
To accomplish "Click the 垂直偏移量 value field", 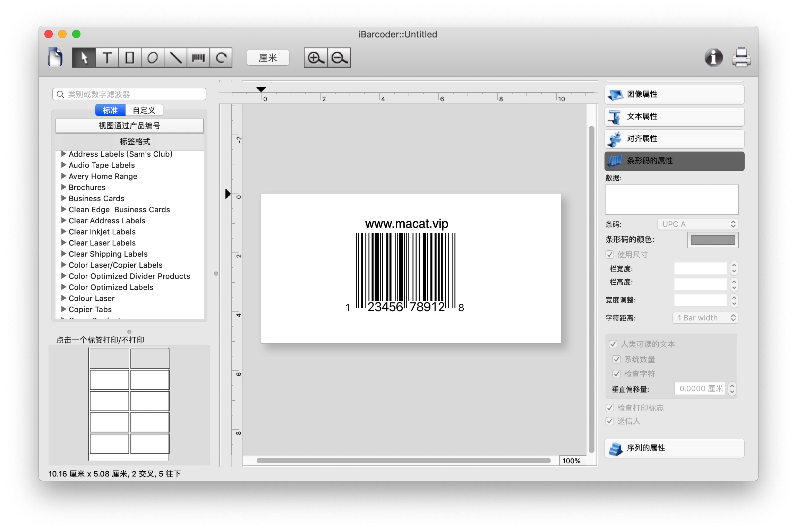I will point(700,388).
